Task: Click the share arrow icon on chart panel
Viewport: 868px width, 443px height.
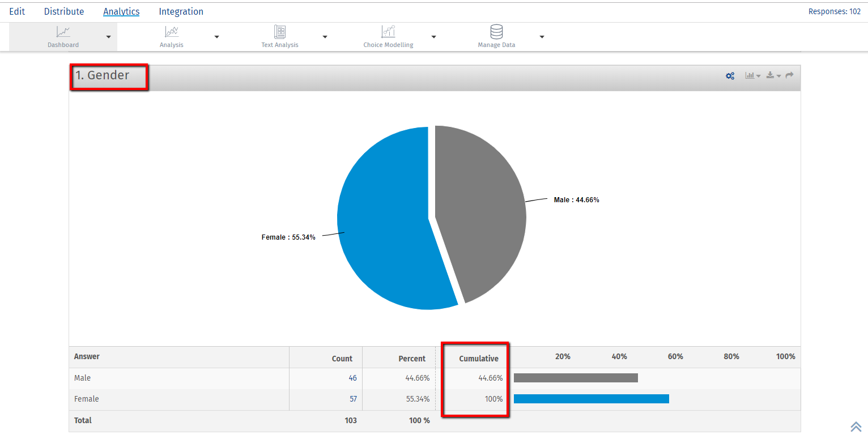Action: tap(789, 75)
